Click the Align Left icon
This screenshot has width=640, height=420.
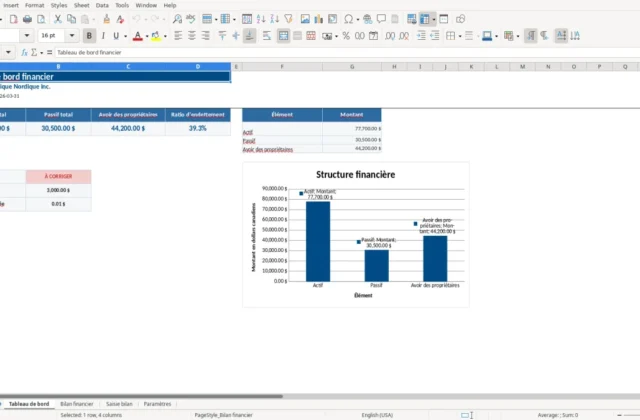pos(178,36)
